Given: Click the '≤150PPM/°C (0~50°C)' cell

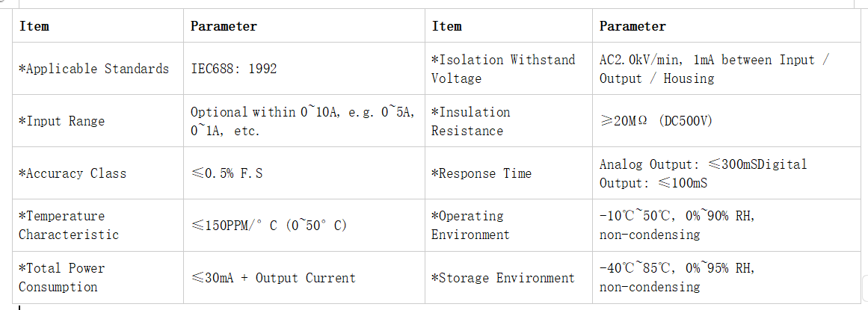Looking at the screenshot, I should 304,226.
